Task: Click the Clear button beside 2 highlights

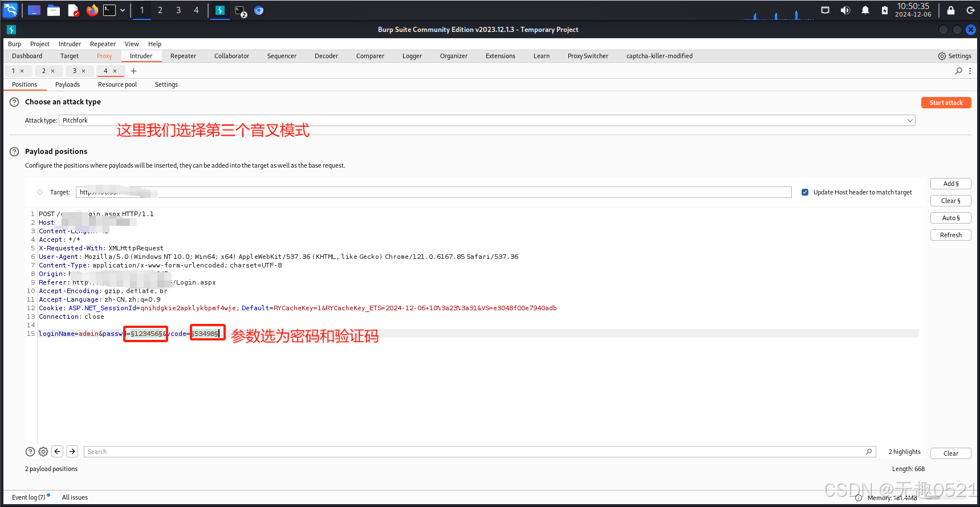Action: (950, 453)
